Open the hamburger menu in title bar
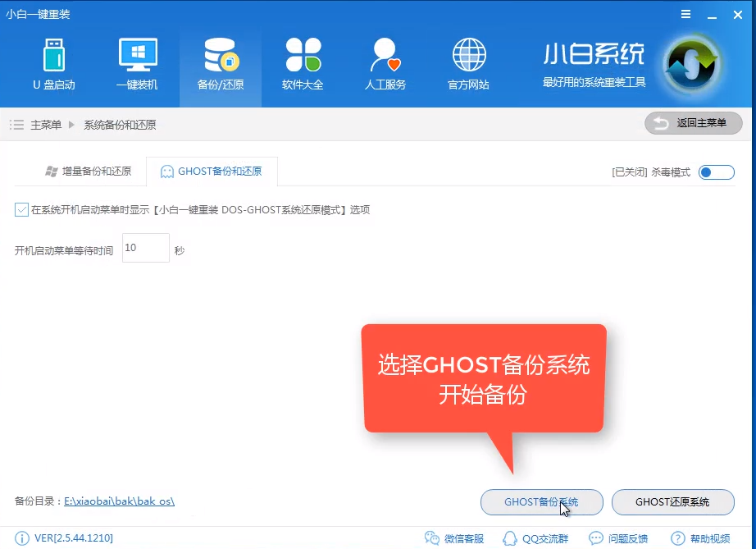The height and width of the screenshot is (549, 756). [x=686, y=14]
